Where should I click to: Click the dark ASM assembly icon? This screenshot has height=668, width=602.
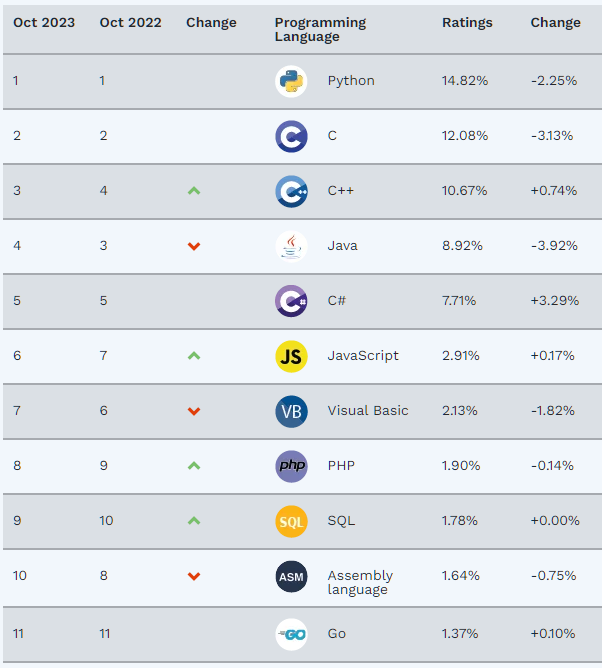tap(291, 576)
